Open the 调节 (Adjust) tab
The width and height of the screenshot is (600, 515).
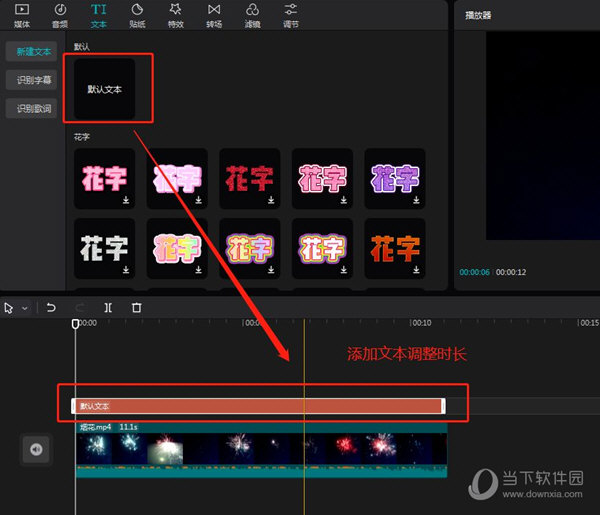[291, 15]
